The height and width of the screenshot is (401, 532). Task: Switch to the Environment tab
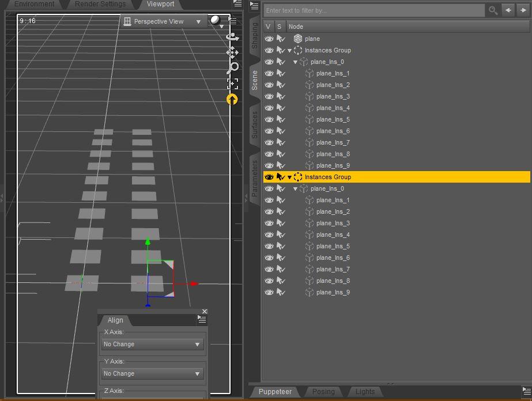34,4
